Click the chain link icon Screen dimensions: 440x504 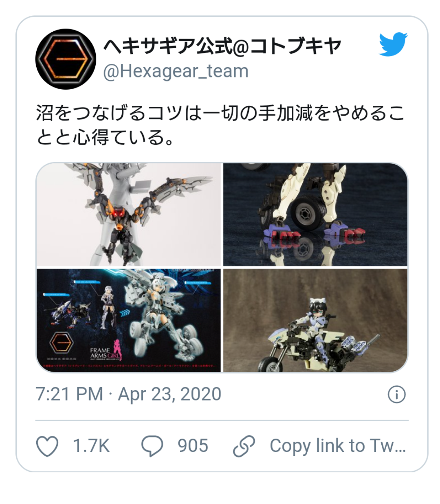[x=244, y=446]
